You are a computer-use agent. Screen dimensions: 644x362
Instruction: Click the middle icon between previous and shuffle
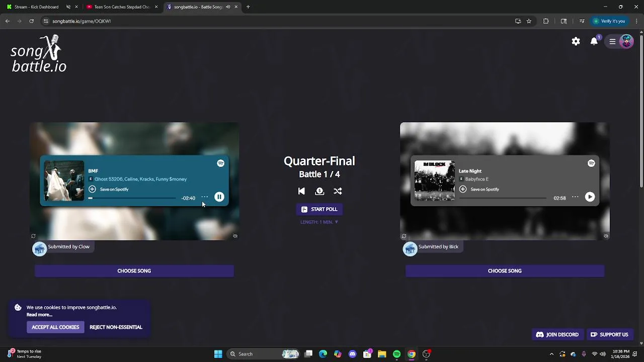point(319,191)
